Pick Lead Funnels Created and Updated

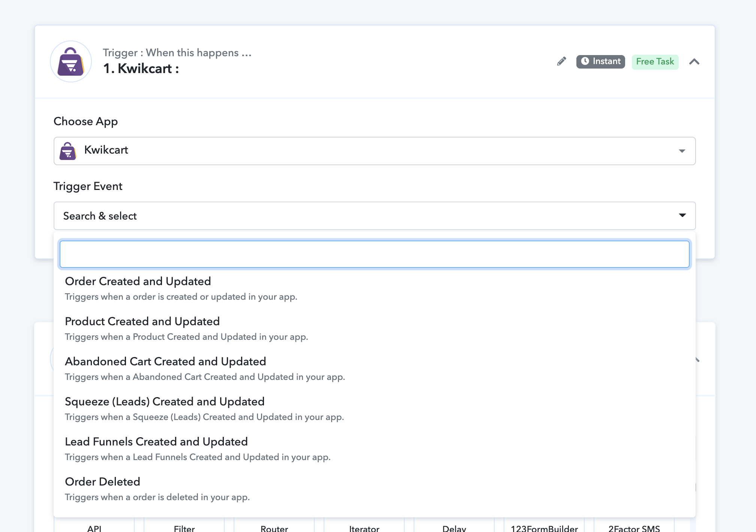[x=375, y=449]
